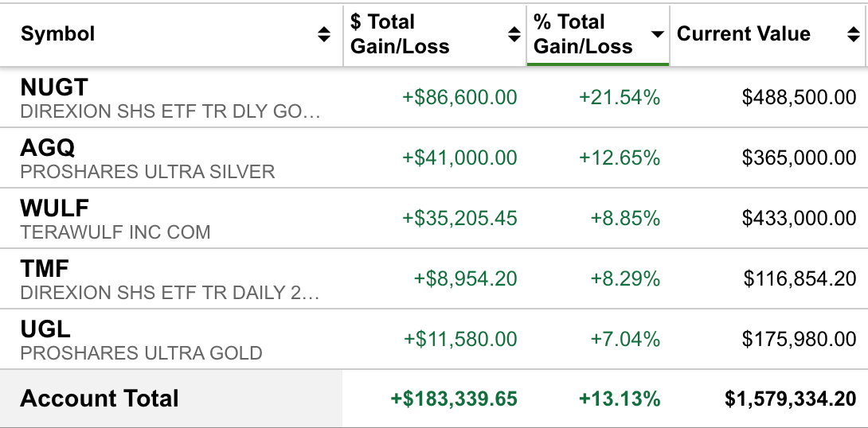Click the Account Total row label
The height and width of the screenshot is (428, 868).
coord(100,399)
